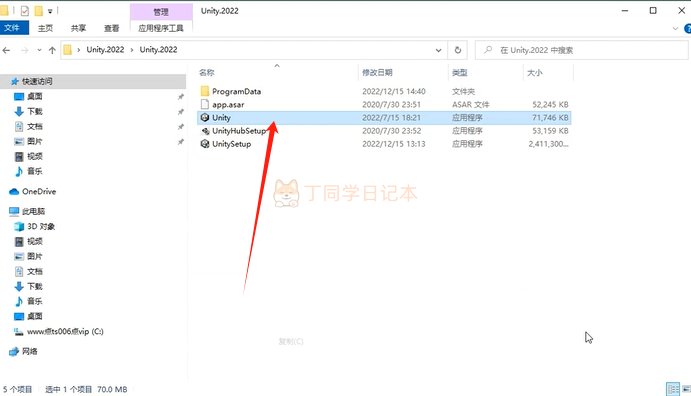Image resolution: width=691 pixels, height=396 pixels.
Task: Open 视频 under quick access
Action: (x=35, y=156)
